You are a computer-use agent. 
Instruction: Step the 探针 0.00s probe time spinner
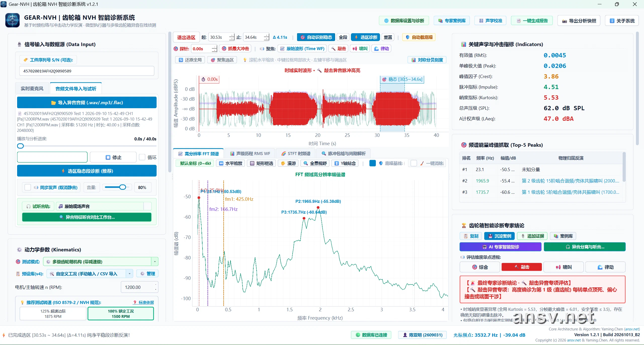(214, 49)
